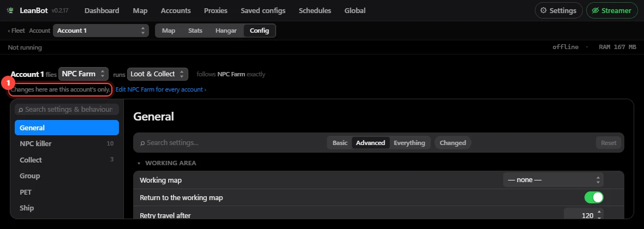The width and height of the screenshot is (644, 229).
Task: Select PET category in sidebar
Action: click(67, 192)
